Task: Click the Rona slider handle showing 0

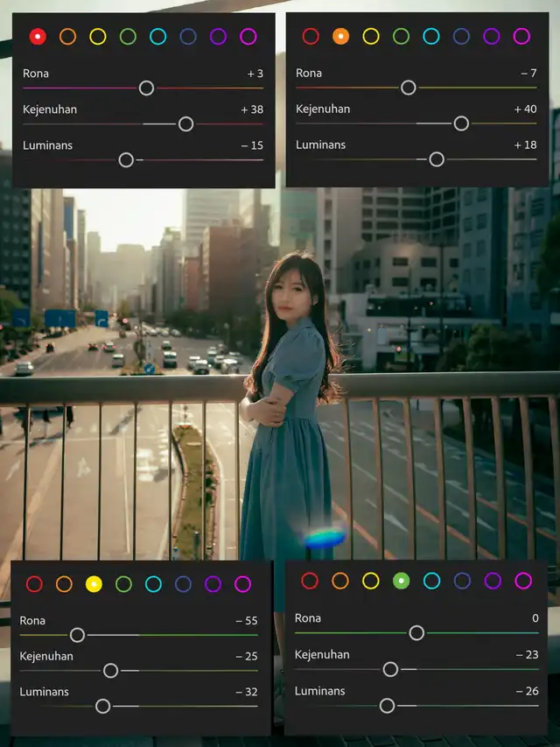Action: (416, 632)
